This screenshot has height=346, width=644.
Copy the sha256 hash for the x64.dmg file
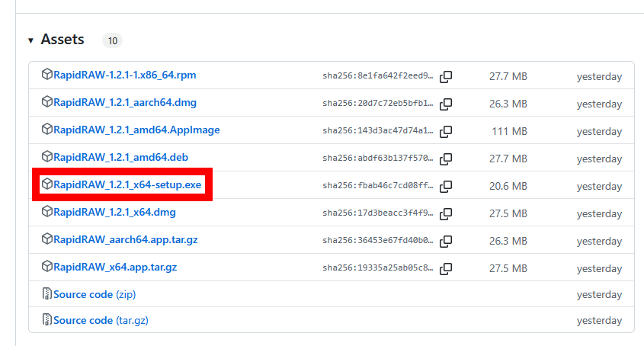[446, 213]
